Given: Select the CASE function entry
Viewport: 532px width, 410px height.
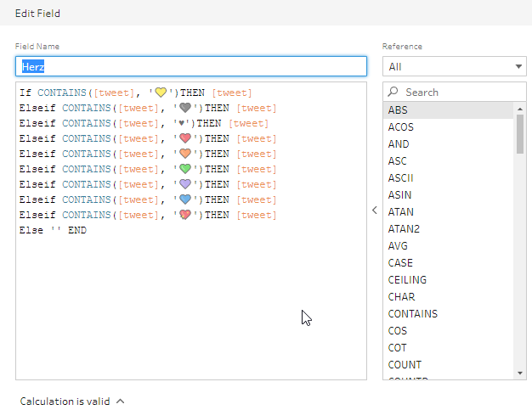Looking at the screenshot, I should coord(400,262).
